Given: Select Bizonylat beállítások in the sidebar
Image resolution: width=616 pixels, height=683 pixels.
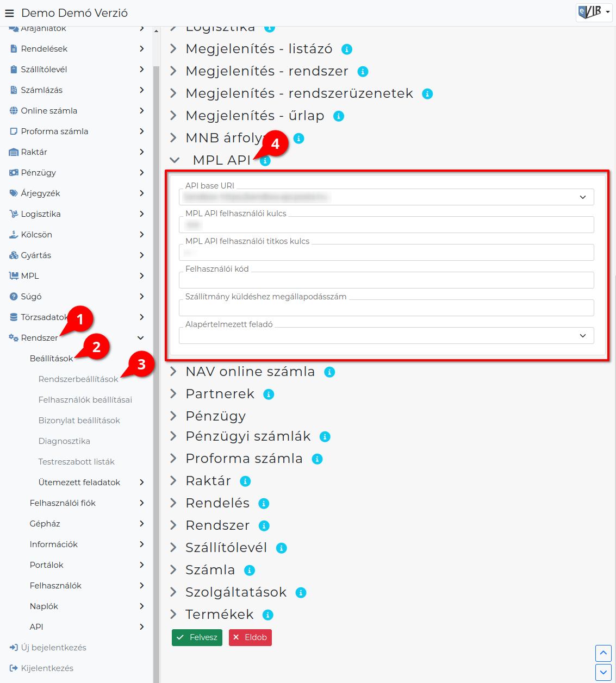Looking at the screenshot, I should pos(79,421).
